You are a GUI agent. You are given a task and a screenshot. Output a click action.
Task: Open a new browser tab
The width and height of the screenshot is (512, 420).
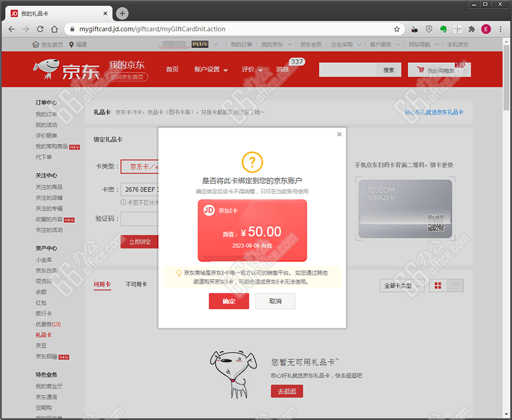pos(122,13)
